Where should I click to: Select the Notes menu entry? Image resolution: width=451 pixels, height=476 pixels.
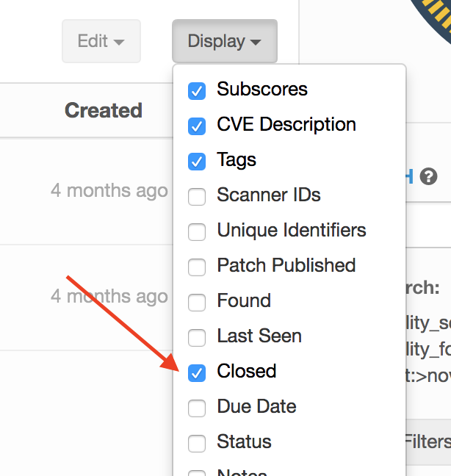pos(242,472)
